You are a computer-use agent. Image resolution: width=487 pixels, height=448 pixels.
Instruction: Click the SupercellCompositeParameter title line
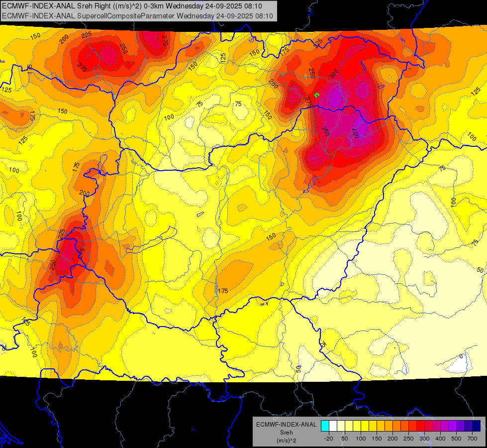pos(137,16)
